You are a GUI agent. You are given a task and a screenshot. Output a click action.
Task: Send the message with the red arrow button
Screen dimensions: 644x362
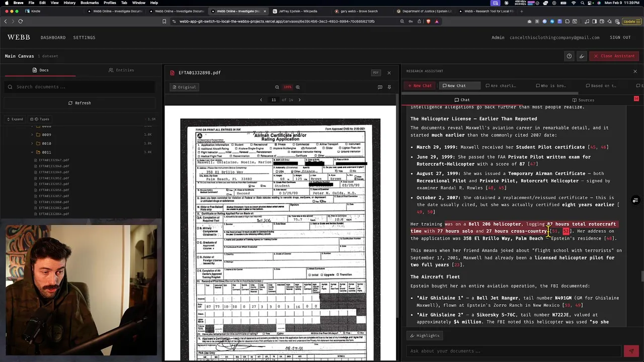[x=631, y=351]
